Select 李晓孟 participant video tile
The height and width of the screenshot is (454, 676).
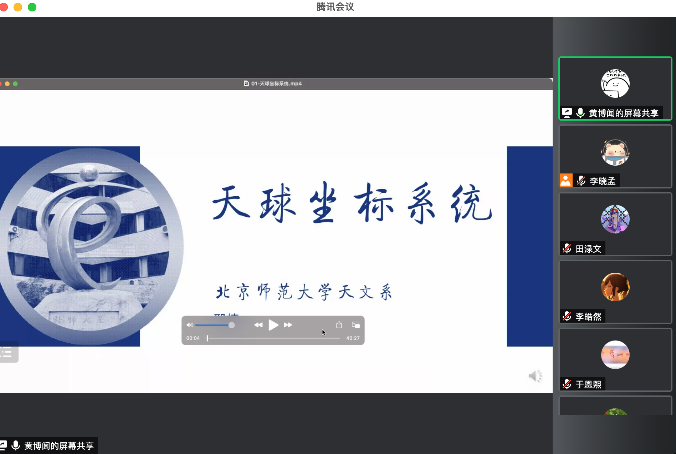point(614,156)
